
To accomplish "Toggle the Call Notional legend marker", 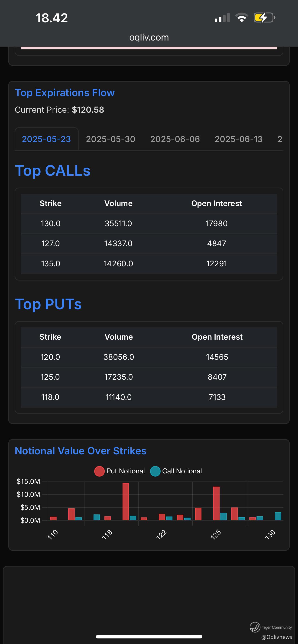I will click(155, 471).
